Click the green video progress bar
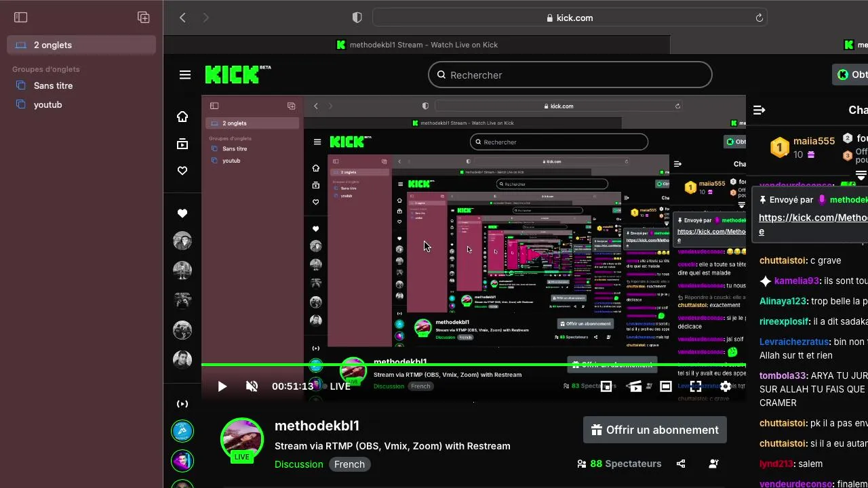The height and width of the screenshot is (488, 868). (x=473, y=365)
